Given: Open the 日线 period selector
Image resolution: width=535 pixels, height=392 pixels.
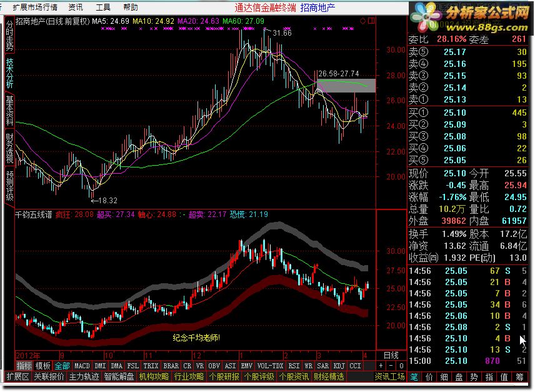Looking at the screenshot, I should click(391, 355).
